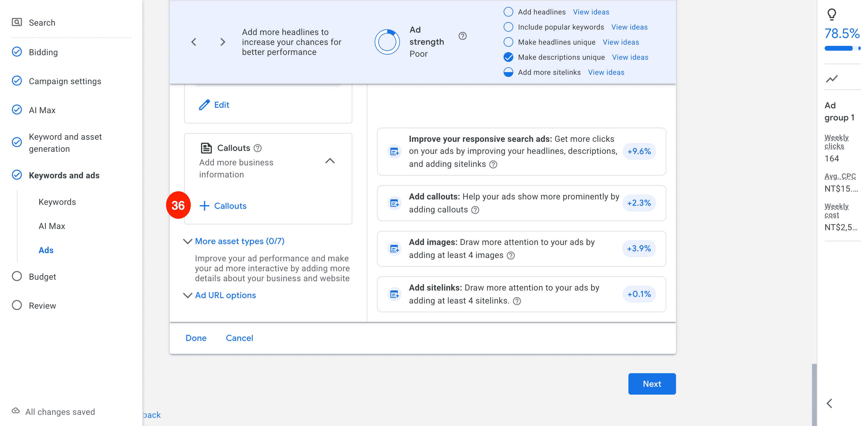Click the cloud saved status icon
Viewport: 868px width, 426px height.
point(16,411)
